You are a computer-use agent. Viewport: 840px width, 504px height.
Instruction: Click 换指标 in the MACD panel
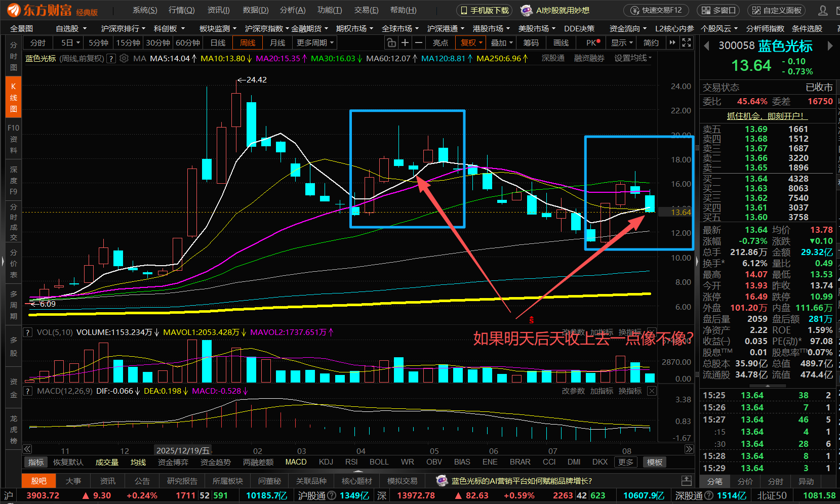[630, 391]
